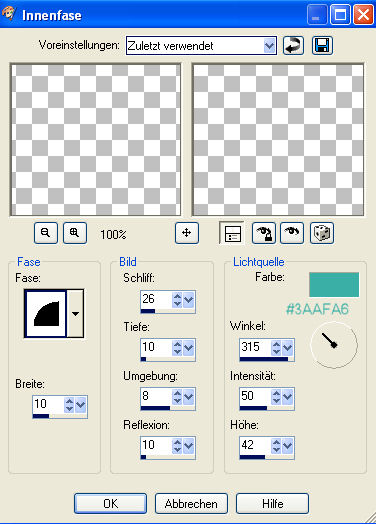The image size is (376, 524).
Task: Click the reset to default arrow icon
Action: [293, 45]
